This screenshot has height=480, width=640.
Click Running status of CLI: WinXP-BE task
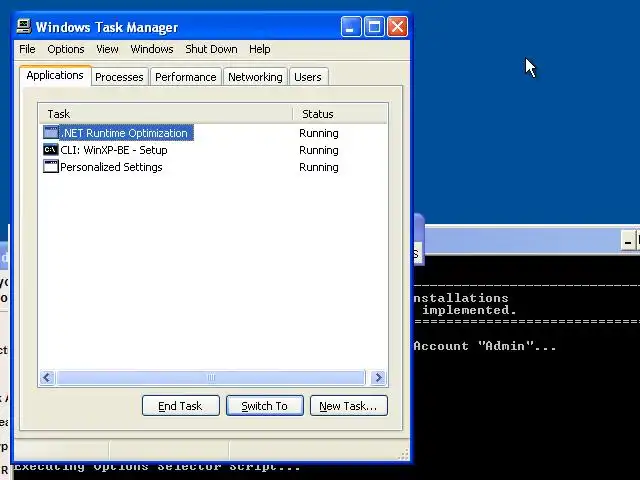(x=319, y=150)
